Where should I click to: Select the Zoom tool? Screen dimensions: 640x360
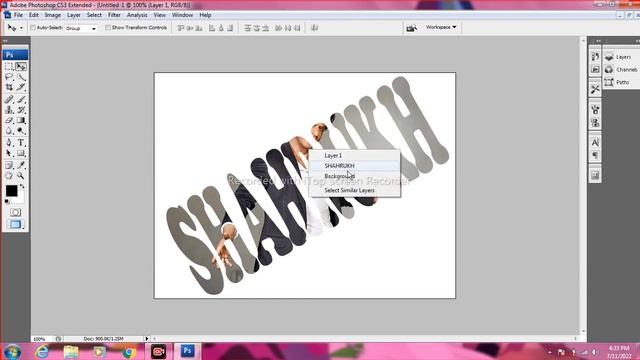(21, 176)
